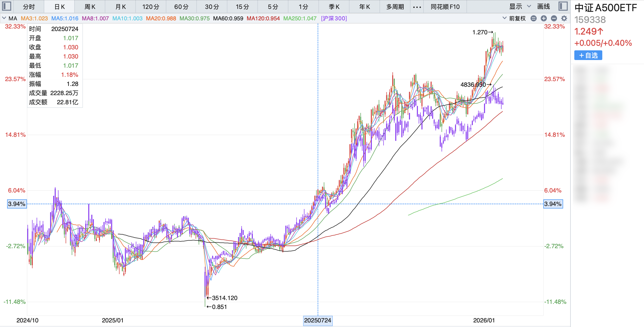Switch to 分时 intraday tab

[x=29, y=7]
